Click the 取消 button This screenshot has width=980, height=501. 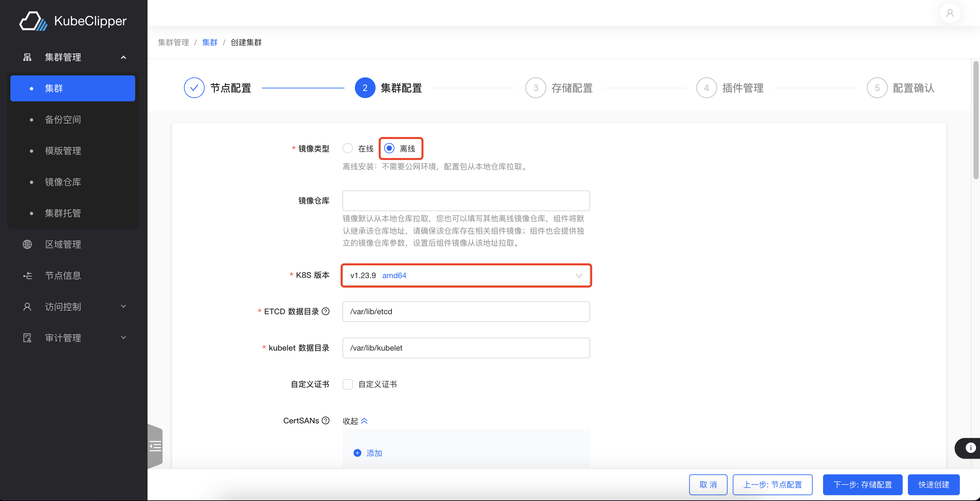(x=708, y=485)
